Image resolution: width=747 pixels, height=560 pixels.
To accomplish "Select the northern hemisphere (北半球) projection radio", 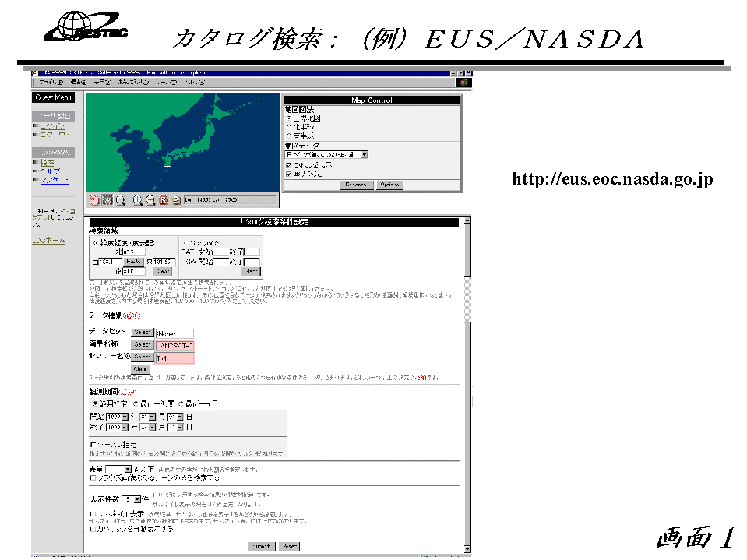I will [288, 127].
